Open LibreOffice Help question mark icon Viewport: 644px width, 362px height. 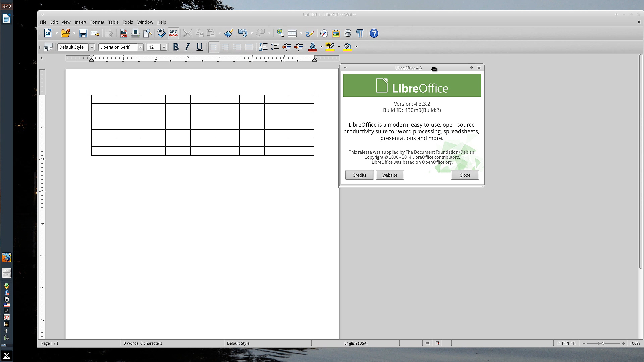[374, 33]
